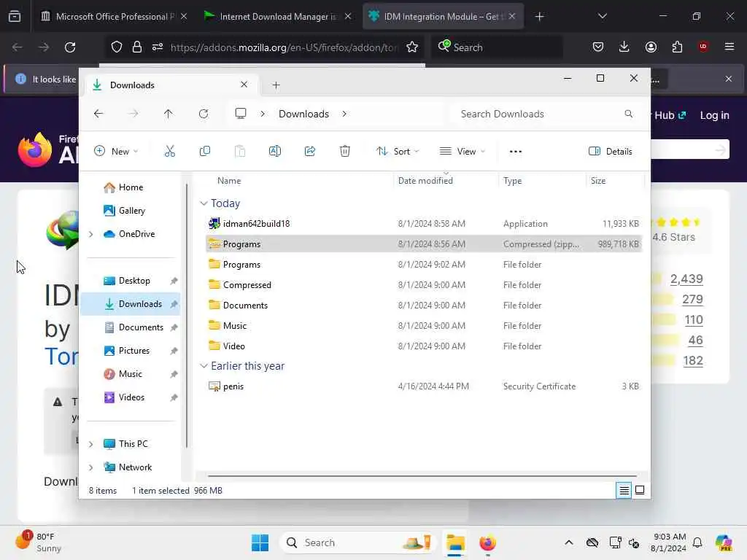Sort by the Date modified column header
This screenshot has height=560, width=747.
click(425, 181)
